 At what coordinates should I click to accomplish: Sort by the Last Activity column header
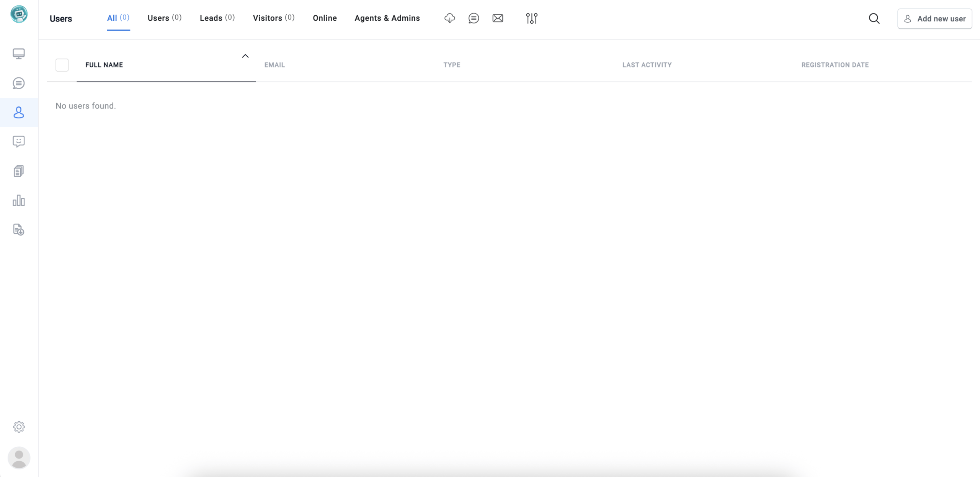[647, 65]
